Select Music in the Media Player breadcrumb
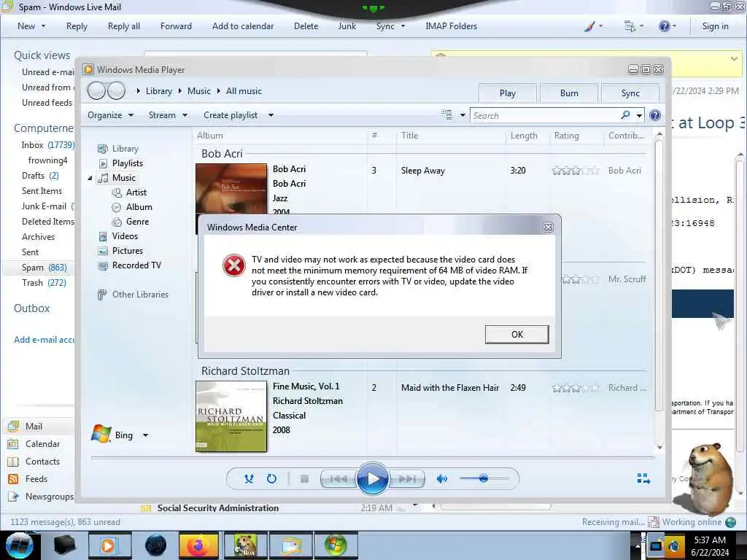The height and width of the screenshot is (560, 747). click(198, 91)
